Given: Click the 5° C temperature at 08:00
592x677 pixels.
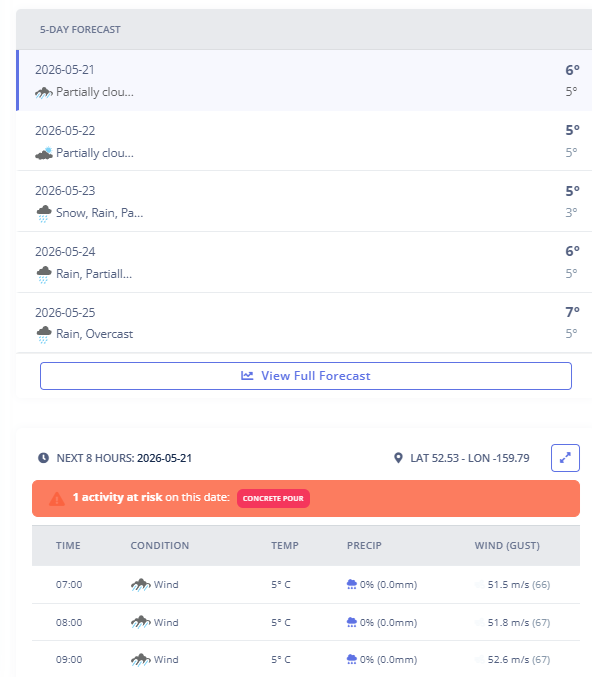Looking at the screenshot, I should coord(281,623).
